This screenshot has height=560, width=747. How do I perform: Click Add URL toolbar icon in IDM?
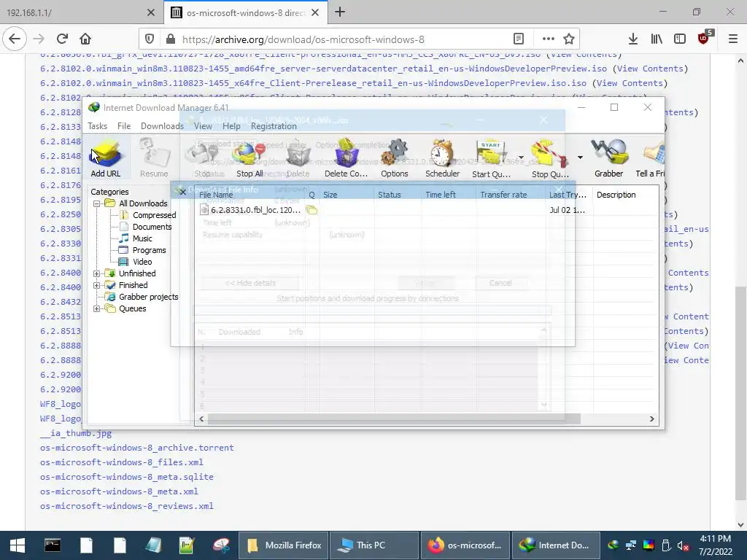pos(106,158)
